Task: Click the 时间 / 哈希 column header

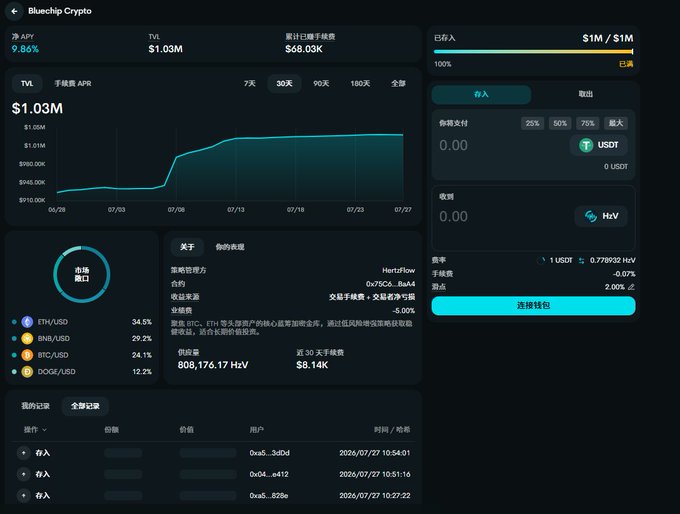Action: (x=392, y=429)
